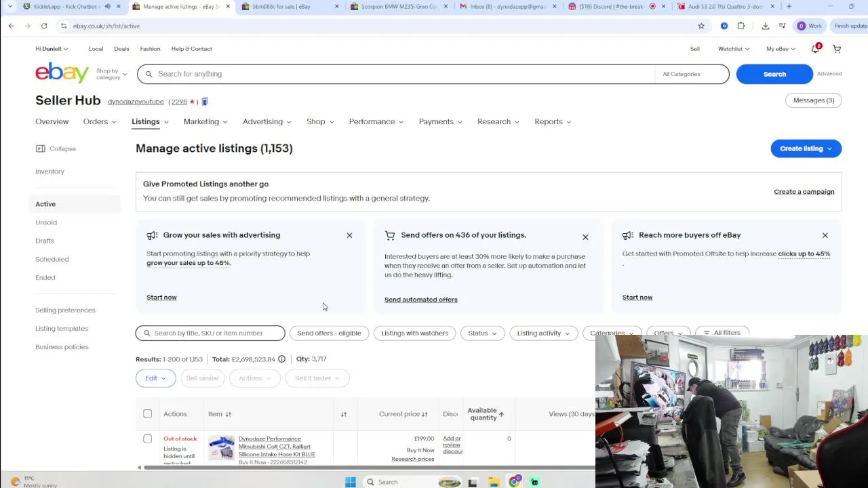Screen dimensions: 868x488
Task: Click Send offers - eligible filter chip
Action: pos(329,333)
